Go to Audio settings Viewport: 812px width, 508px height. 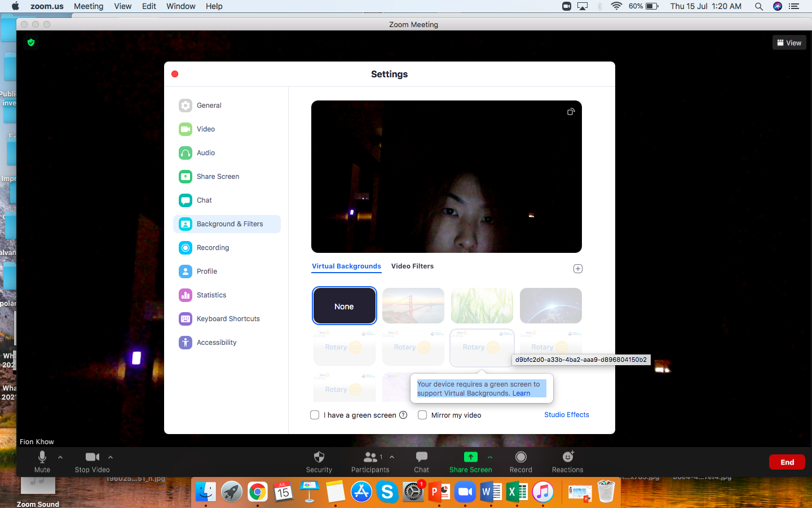(x=227, y=153)
